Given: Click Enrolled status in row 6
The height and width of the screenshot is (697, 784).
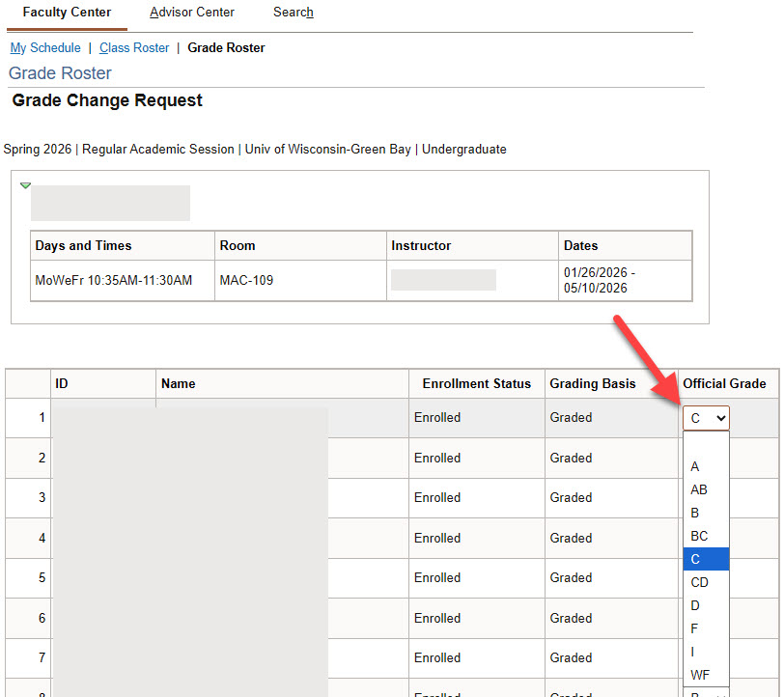Looking at the screenshot, I should pos(437,618).
